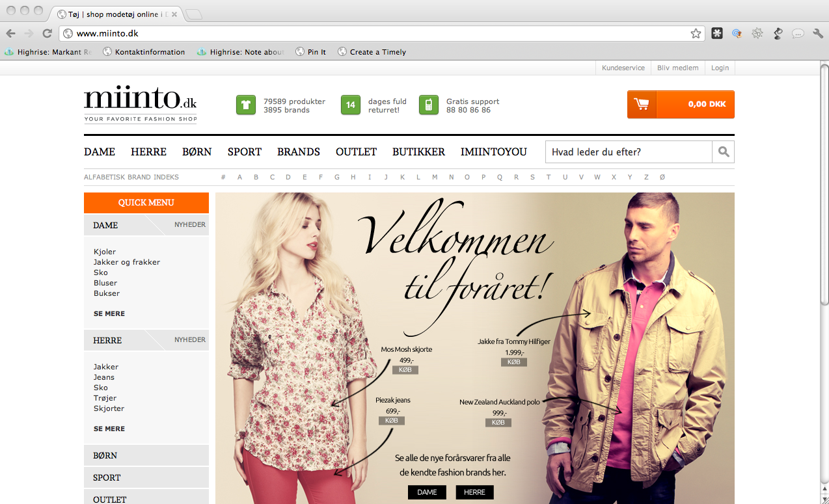Viewport: 829px width, 504px height.
Task: Open a new browser tab
Action: pyautogui.click(x=193, y=14)
